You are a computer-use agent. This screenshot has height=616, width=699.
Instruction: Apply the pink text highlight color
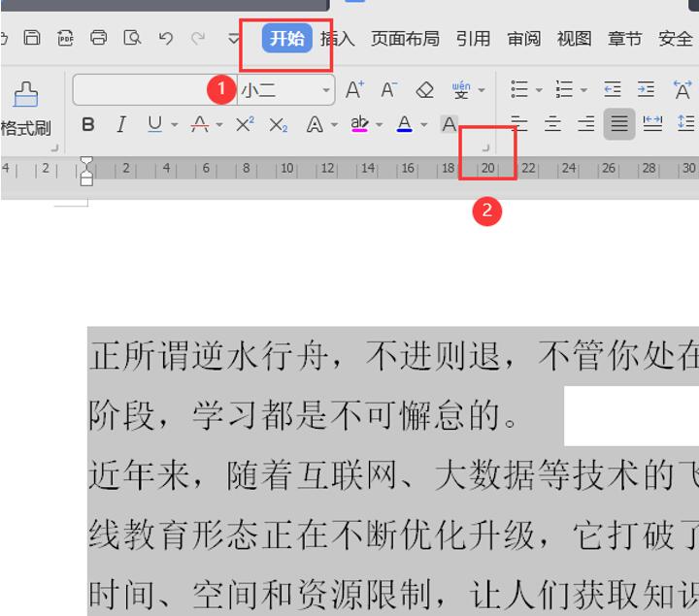pyautogui.click(x=359, y=124)
